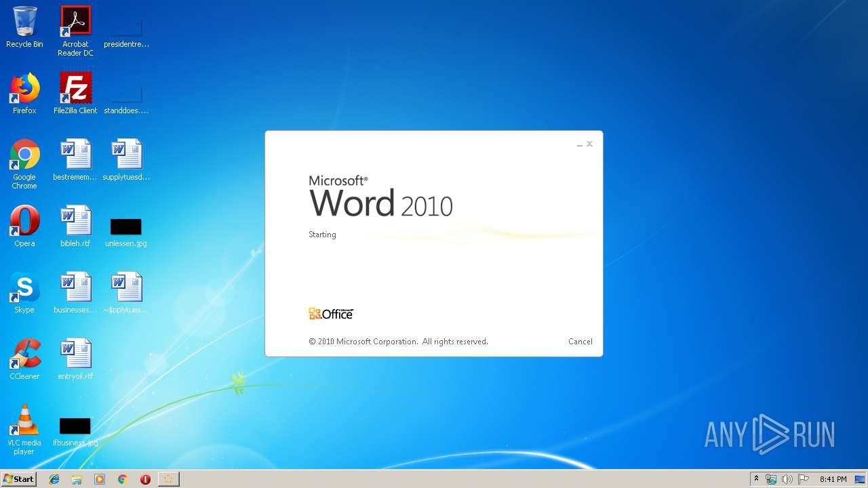Launch Acrobat Reader DC shortcut

tap(75, 30)
